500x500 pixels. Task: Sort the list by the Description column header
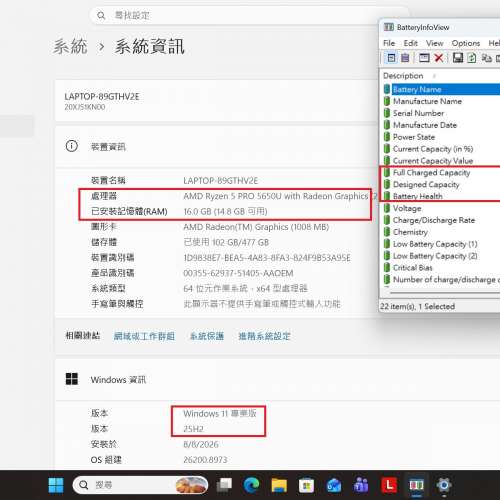[x=403, y=76]
